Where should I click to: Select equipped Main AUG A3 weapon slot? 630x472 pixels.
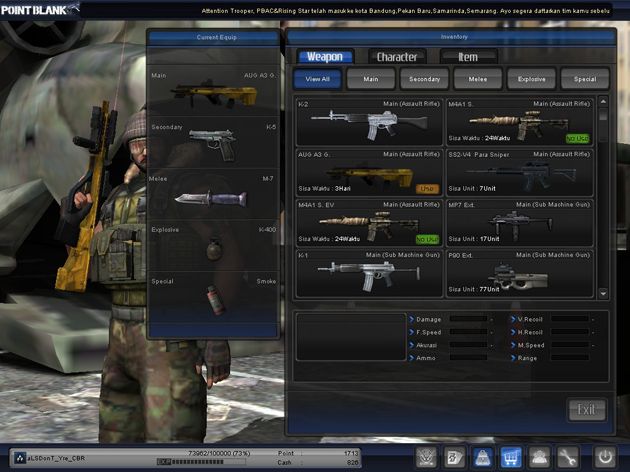pos(213,91)
